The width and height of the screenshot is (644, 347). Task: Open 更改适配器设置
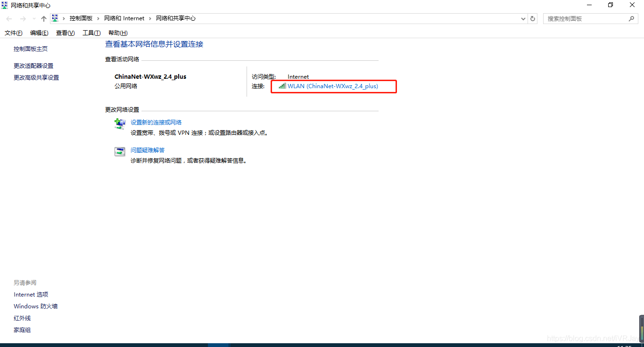33,66
